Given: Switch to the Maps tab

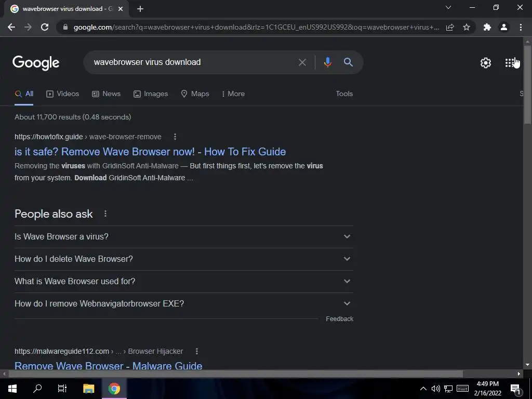Looking at the screenshot, I should tap(195, 94).
